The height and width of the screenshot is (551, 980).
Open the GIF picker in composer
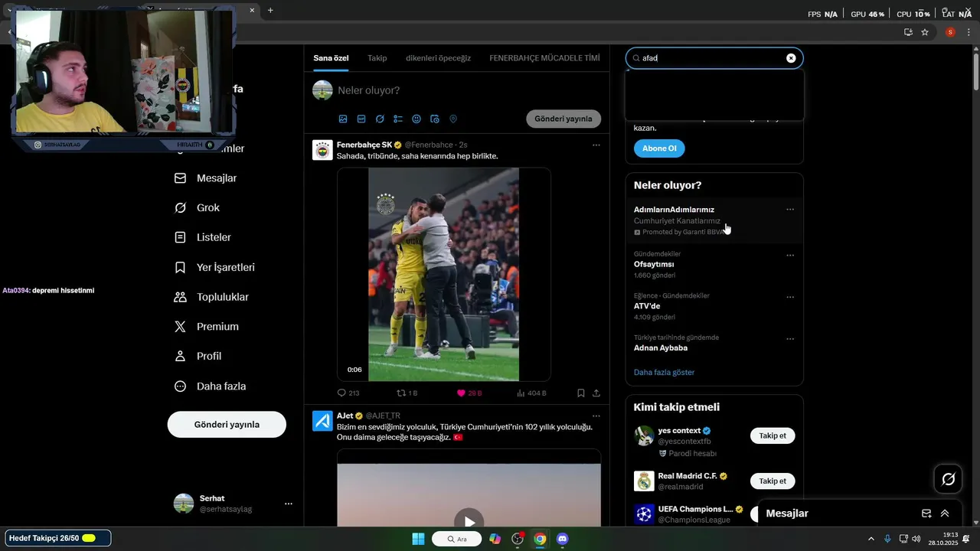tap(361, 119)
